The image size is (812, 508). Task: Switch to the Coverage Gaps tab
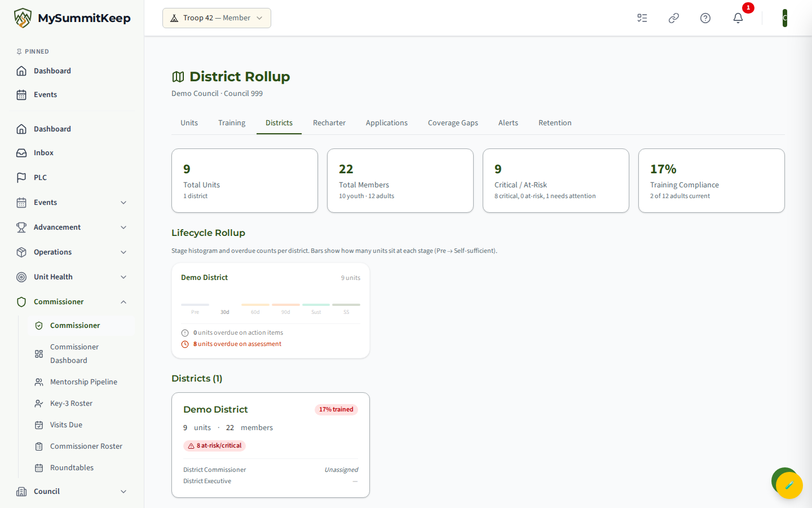coord(453,123)
